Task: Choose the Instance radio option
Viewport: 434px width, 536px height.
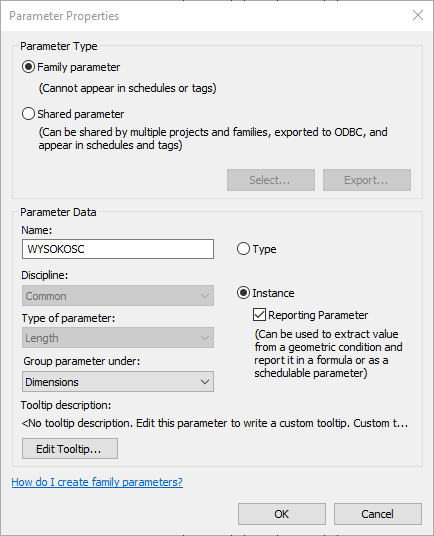Action: click(243, 293)
